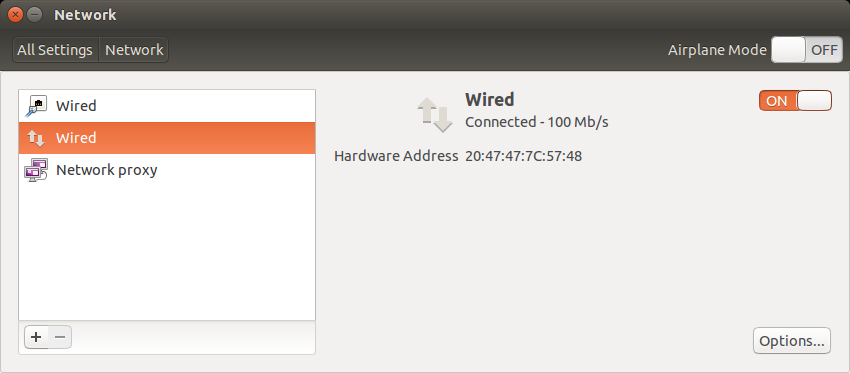Click the hardware address value 20:47:47:7C:57:48
The width and height of the screenshot is (850, 373).
(x=524, y=156)
